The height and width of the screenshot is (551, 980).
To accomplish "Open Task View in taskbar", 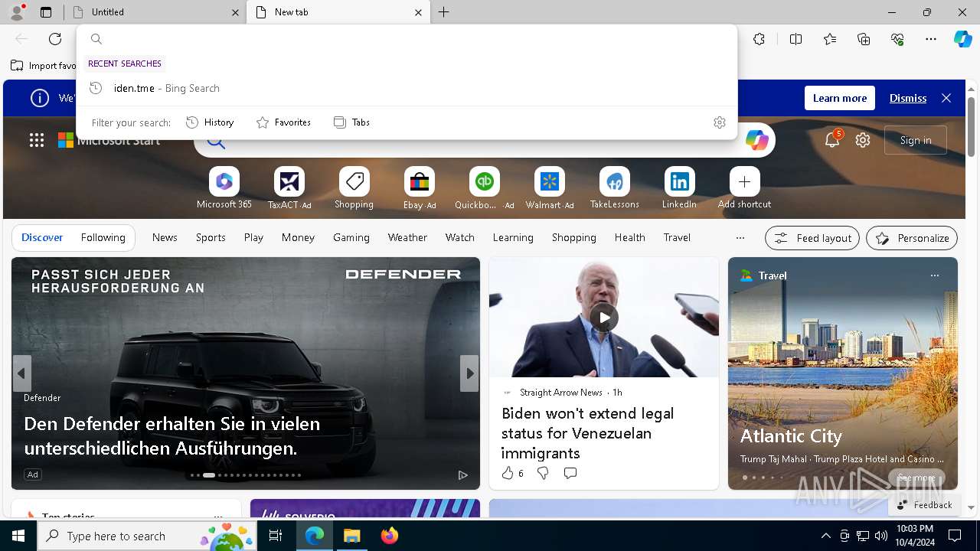I will pyautogui.click(x=276, y=536).
